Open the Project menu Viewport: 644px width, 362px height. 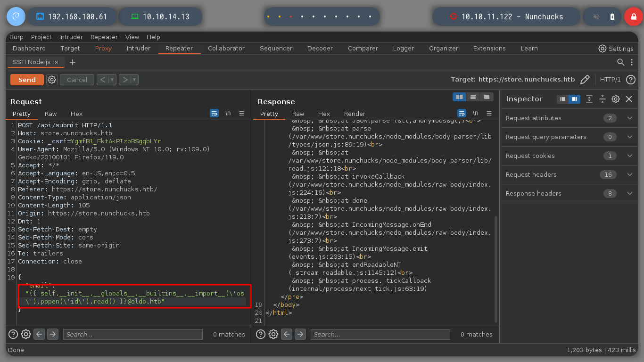(41, 37)
